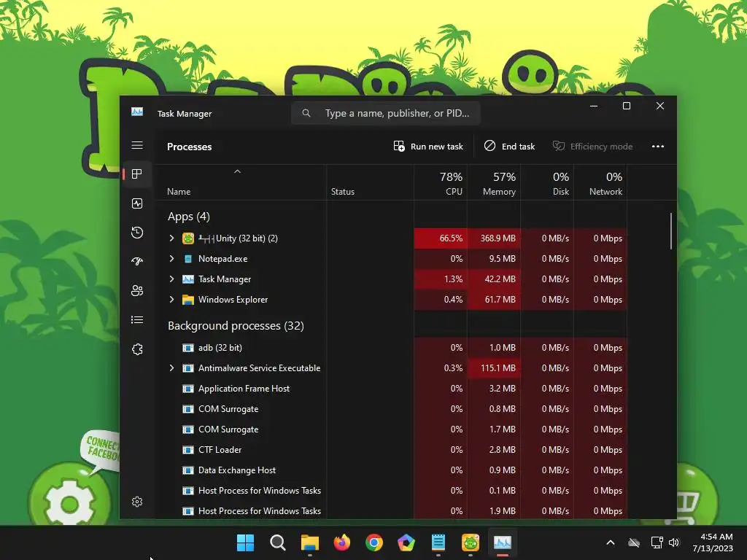Click the process list vertical scrollbar
The image size is (747, 560).
671,231
